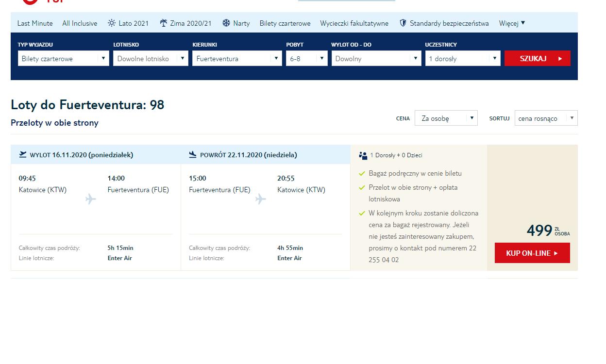This screenshot has height=364, width=606.
Task: Open the Last Minute menu item
Action: 35,23
